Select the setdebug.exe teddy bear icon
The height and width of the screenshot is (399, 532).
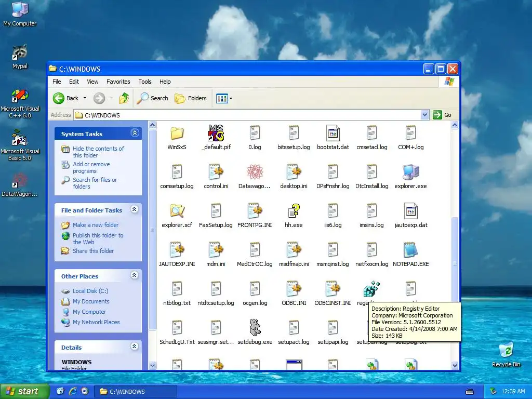point(255,328)
